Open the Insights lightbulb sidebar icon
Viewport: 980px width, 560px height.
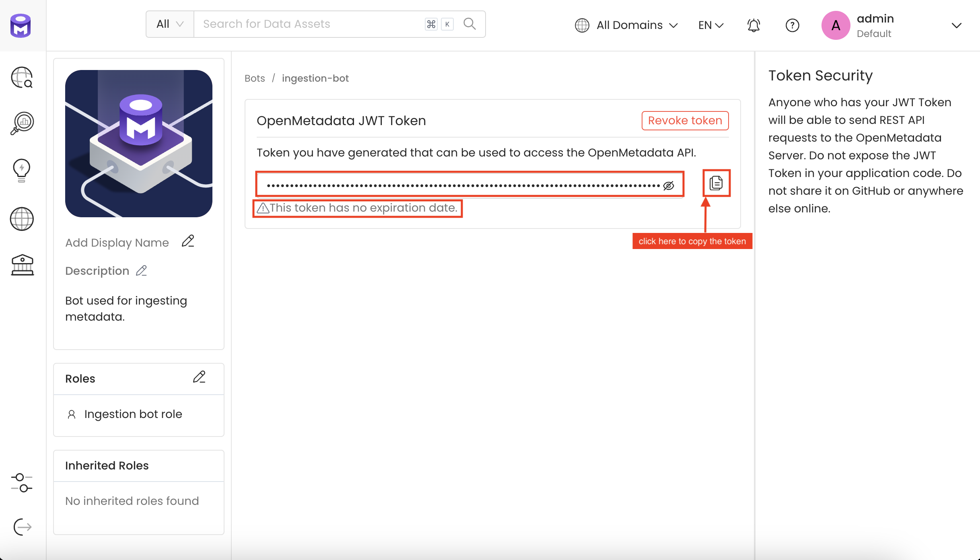point(22,171)
